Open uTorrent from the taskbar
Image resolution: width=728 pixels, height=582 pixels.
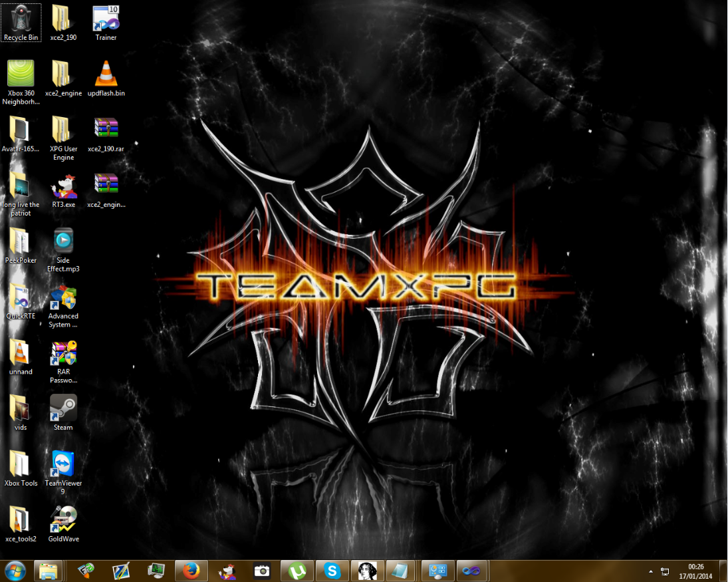coord(297,571)
